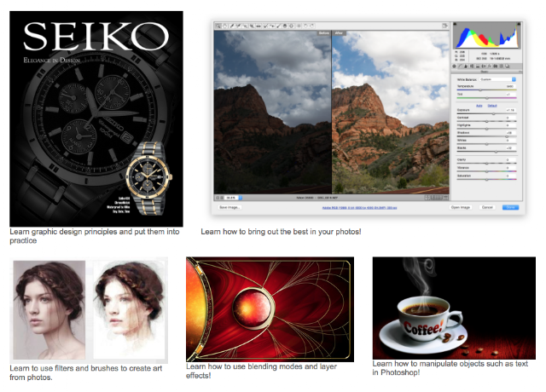
Task: Select the Color Sampler tool
Action: pos(238,26)
